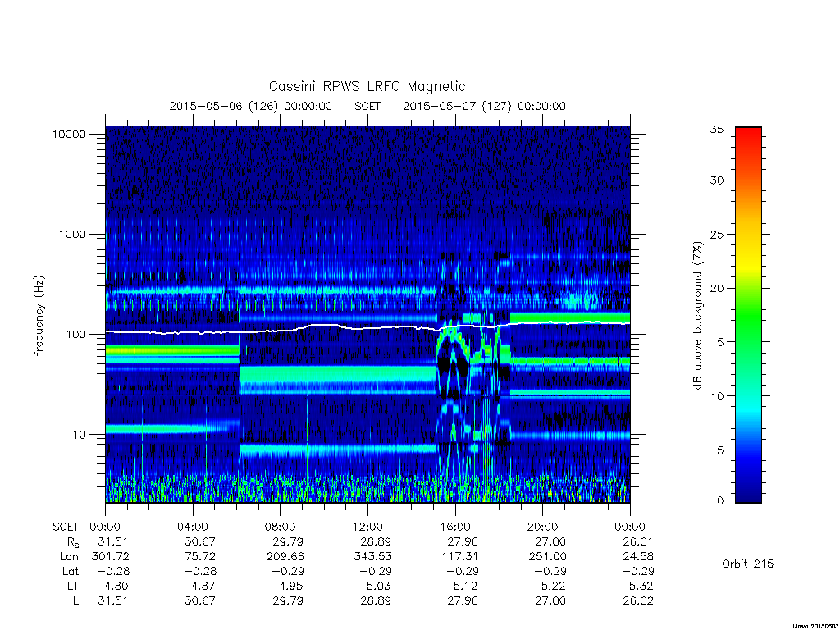The width and height of the screenshot is (840, 630).
Task: Click the "LT" row label
Action: click(73, 586)
